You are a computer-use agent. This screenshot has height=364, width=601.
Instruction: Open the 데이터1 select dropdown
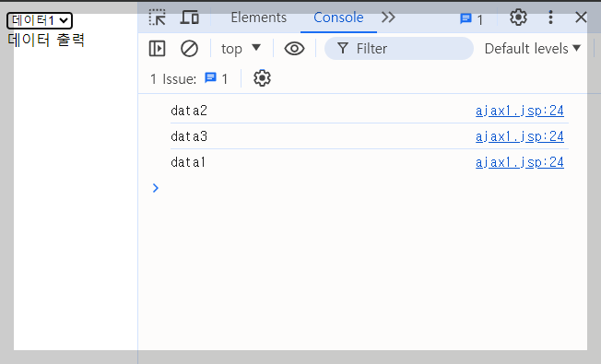pos(40,20)
